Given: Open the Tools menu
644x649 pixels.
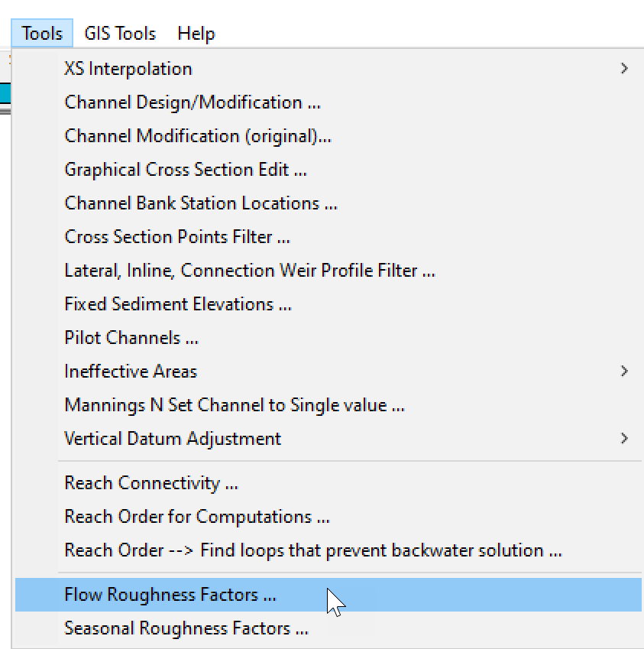Looking at the screenshot, I should [42, 34].
